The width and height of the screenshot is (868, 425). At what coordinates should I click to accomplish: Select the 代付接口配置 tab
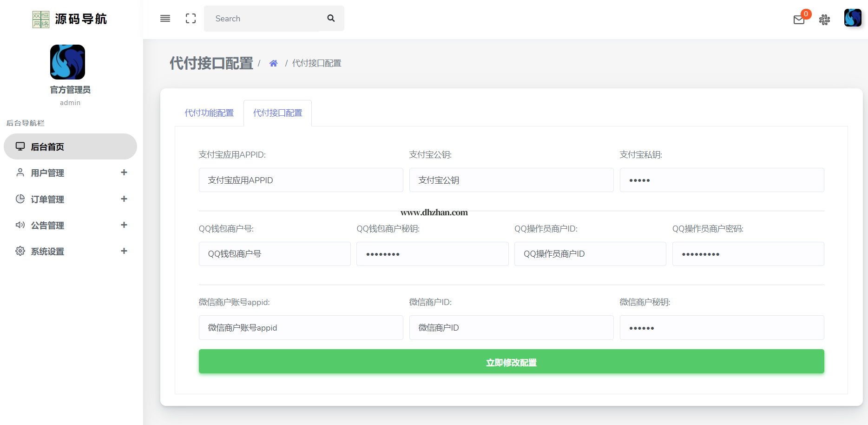pyautogui.click(x=277, y=113)
